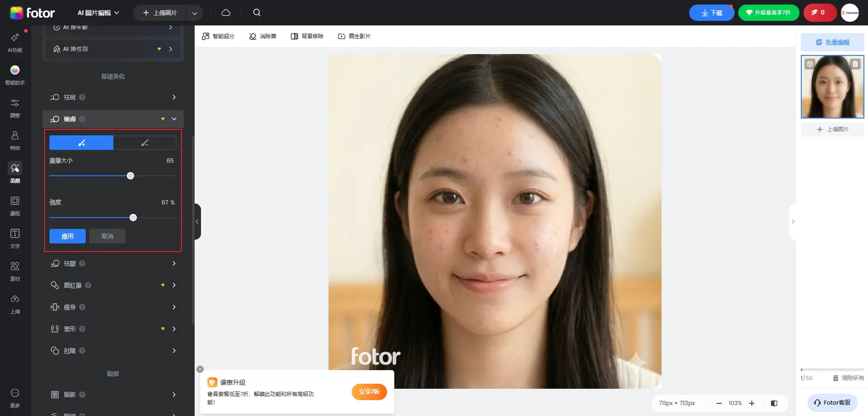Open the 圖生影片 feature
This screenshot has width=868, height=416.
[354, 36]
